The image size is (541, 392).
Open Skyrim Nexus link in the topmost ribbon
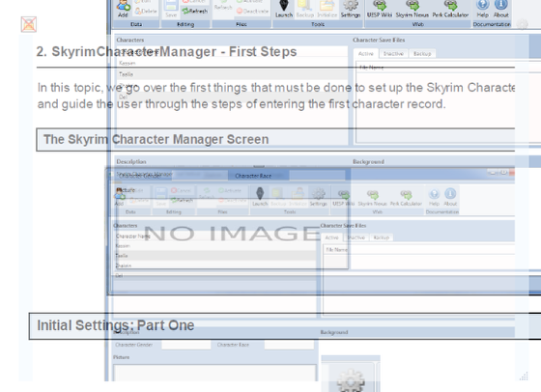413,9
